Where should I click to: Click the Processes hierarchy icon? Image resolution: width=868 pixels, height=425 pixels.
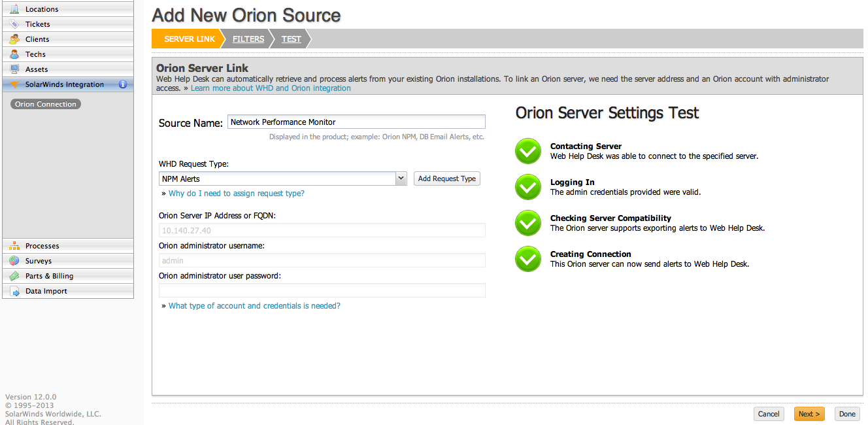point(14,246)
